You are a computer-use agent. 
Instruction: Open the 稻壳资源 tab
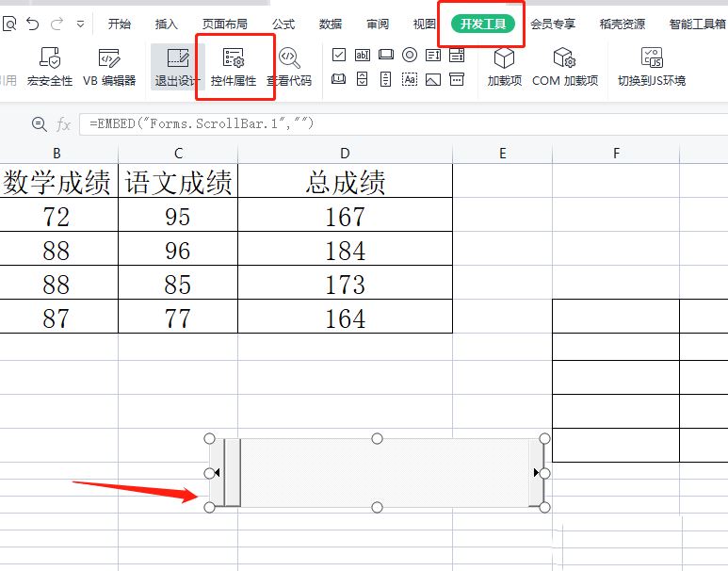click(623, 24)
